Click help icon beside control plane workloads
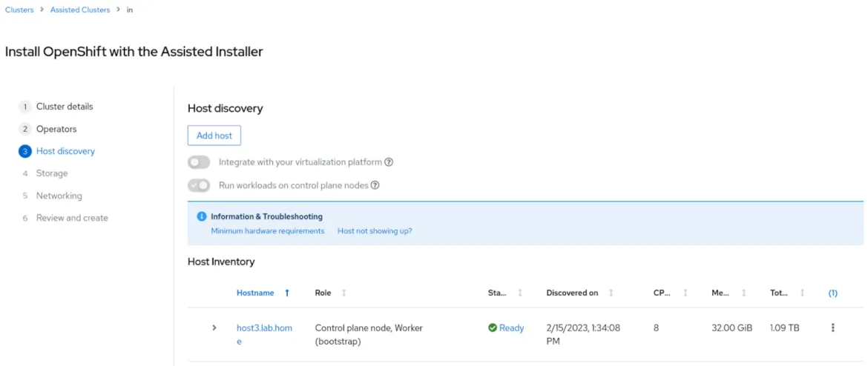 tap(375, 185)
